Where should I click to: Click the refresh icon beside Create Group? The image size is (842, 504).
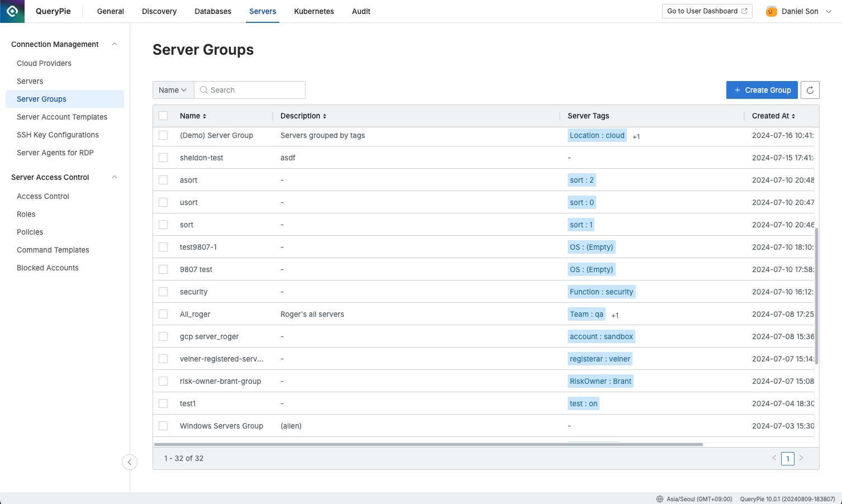coord(810,90)
